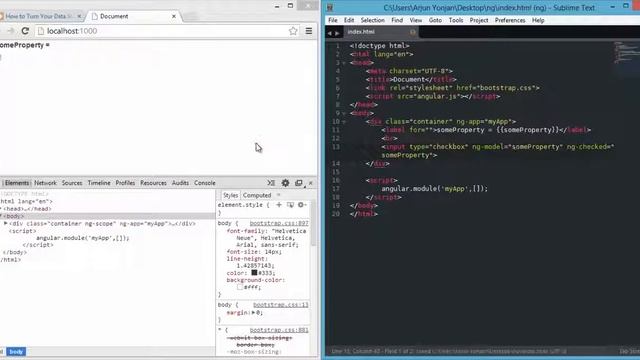
Task: Click the Sublime Text window title icon
Action: (x=330, y=7)
